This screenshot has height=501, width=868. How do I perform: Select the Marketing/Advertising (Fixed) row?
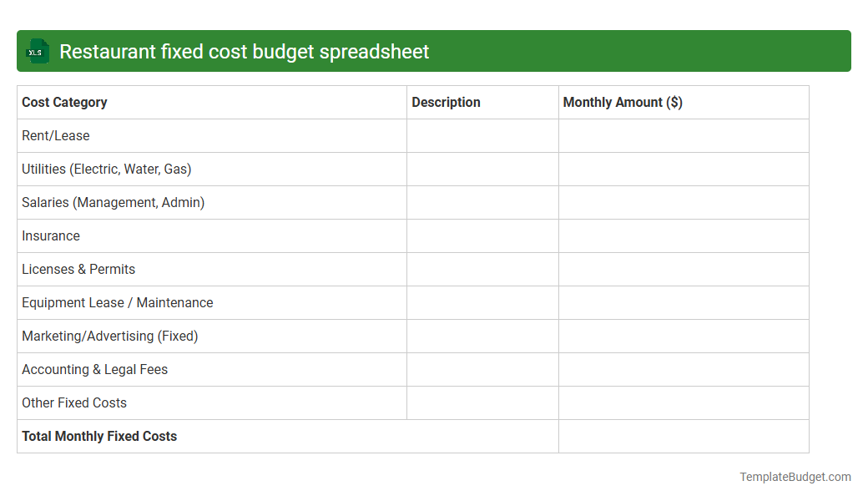(109, 336)
